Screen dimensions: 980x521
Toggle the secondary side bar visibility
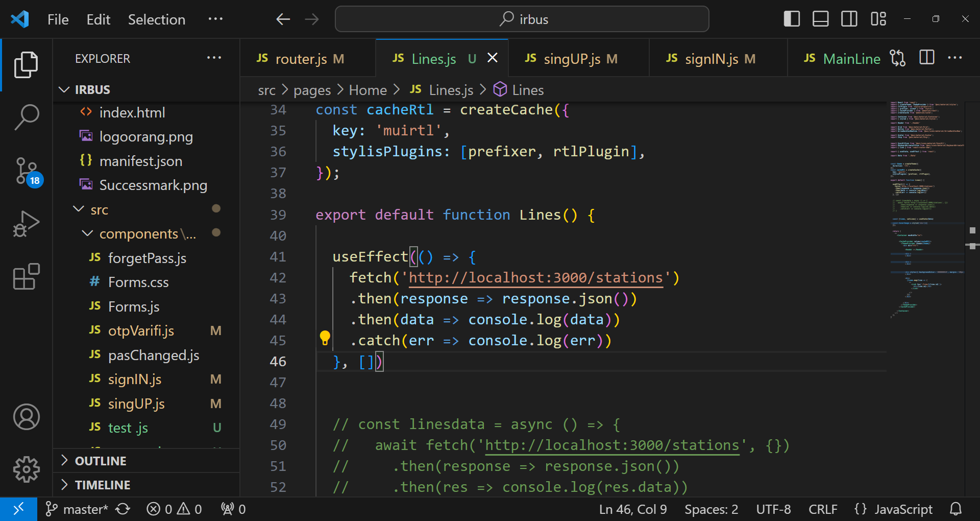click(x=849, y=19)
